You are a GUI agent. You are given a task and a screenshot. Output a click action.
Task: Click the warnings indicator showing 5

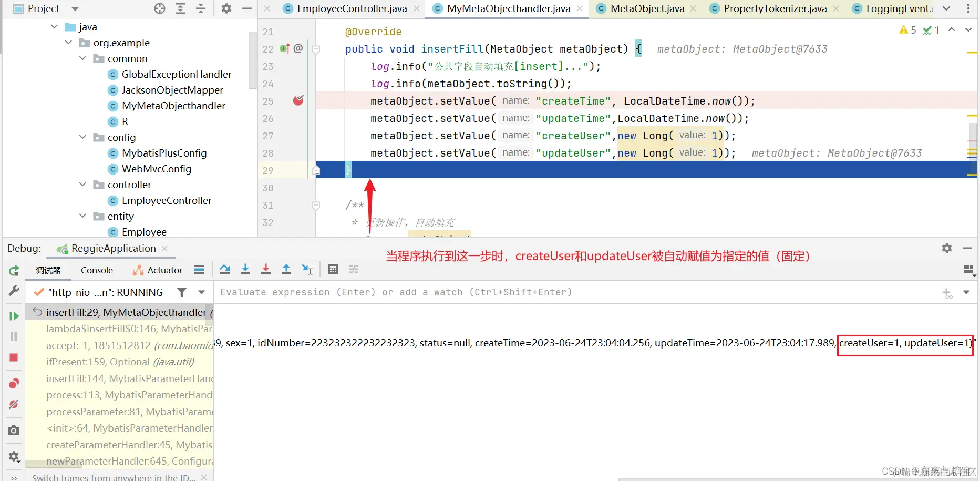(x=907, y=30)
